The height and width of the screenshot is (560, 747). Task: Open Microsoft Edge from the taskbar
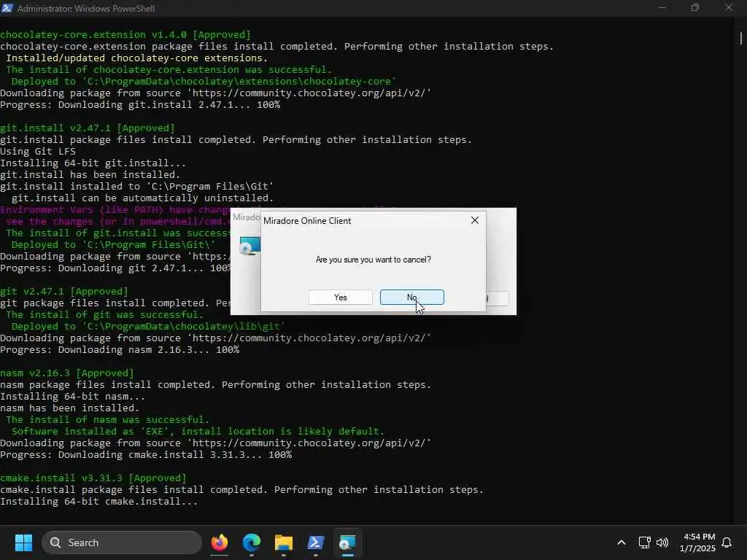pos(251,542)
